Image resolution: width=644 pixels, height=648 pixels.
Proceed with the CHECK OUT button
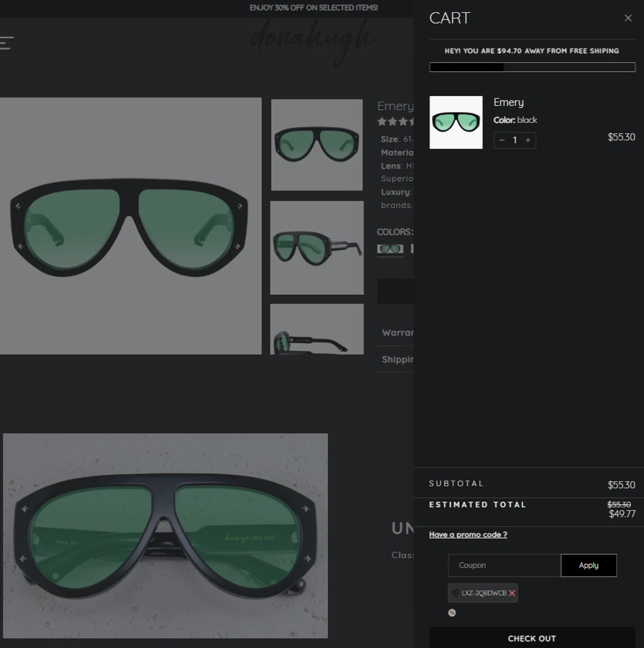tap(532, 638)
